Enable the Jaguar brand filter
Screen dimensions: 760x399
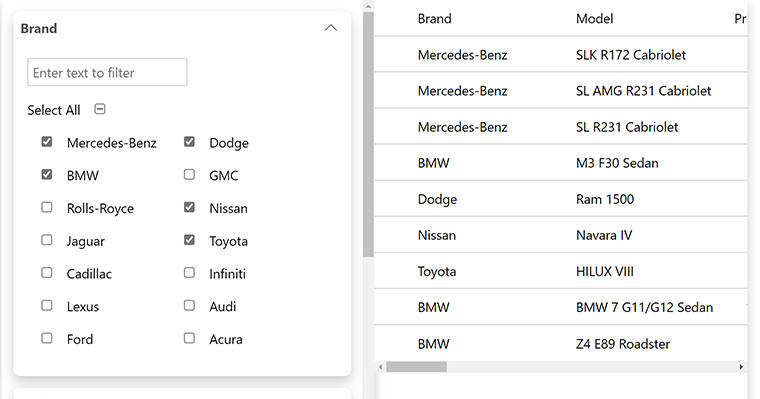[47, 240]
